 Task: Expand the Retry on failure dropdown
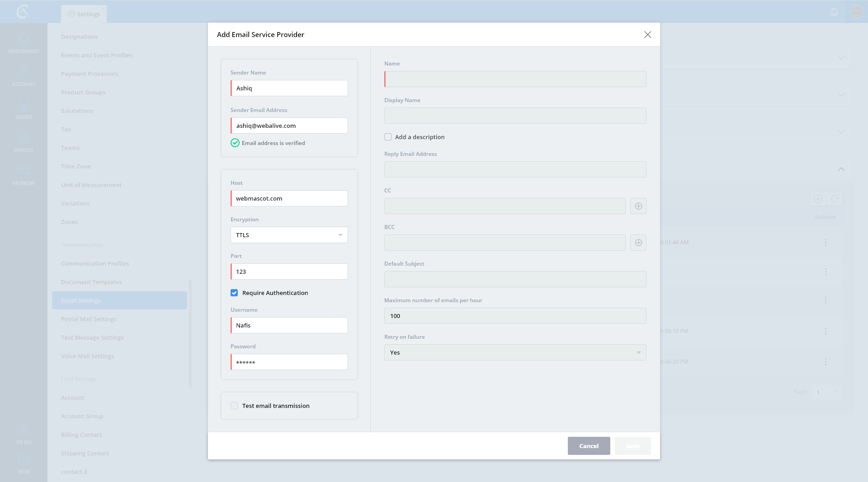[x=515, y=352]
